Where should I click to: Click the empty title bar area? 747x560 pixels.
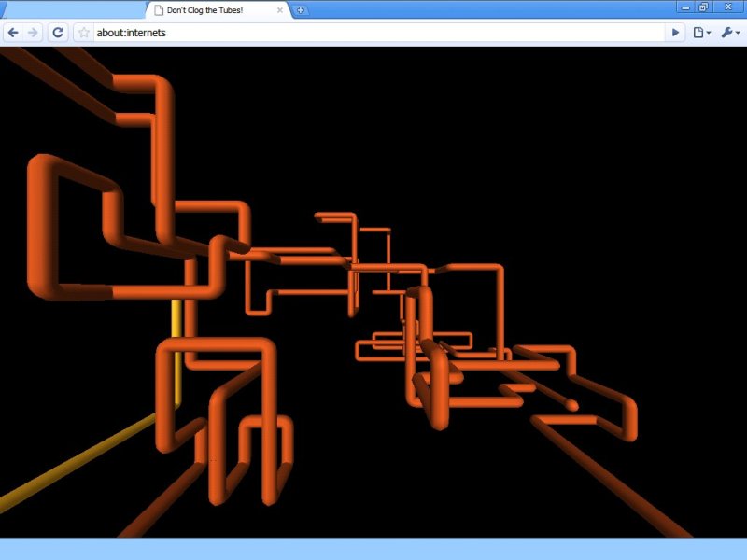(x=486, y=8)
